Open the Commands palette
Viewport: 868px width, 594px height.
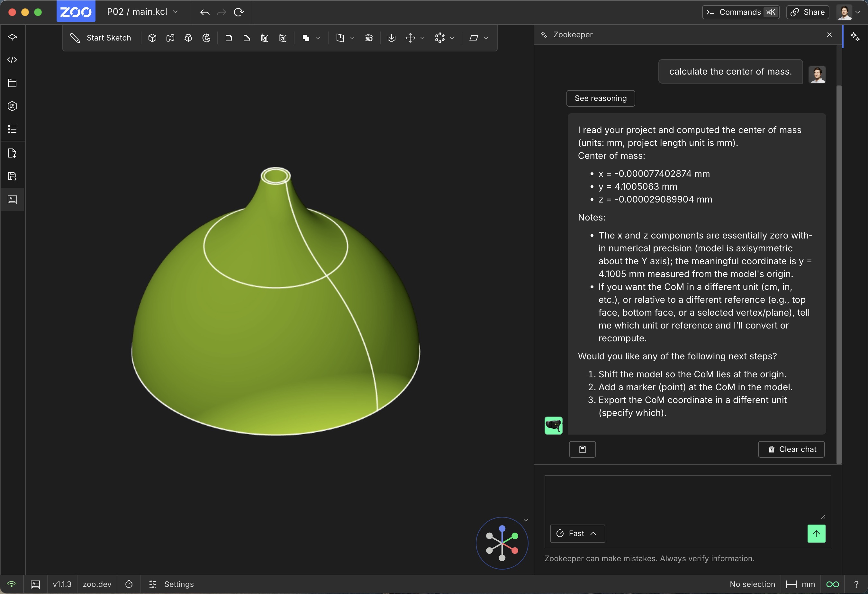click(x=741, y=12)
